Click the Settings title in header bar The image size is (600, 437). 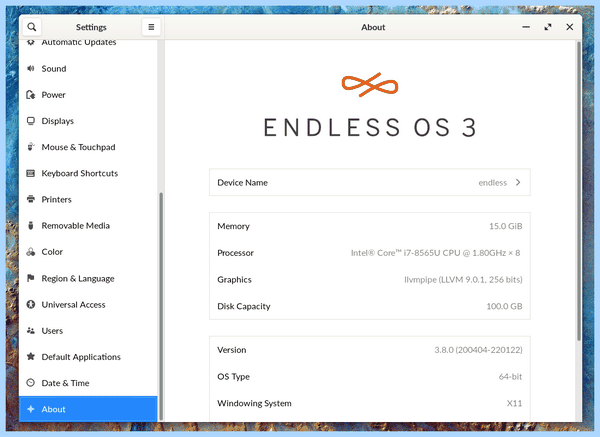[x=91, y=27]
